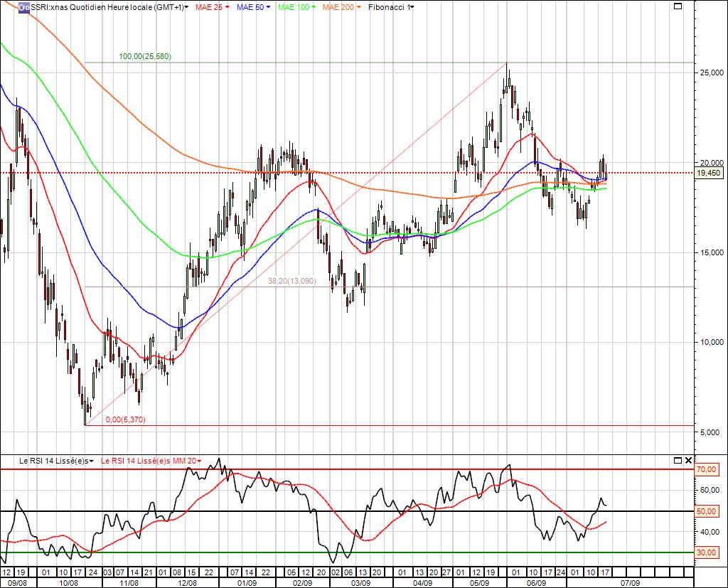Screen dimensions: 728x588
Task: Maximize the main price chart panel
Action: point(678,6)
